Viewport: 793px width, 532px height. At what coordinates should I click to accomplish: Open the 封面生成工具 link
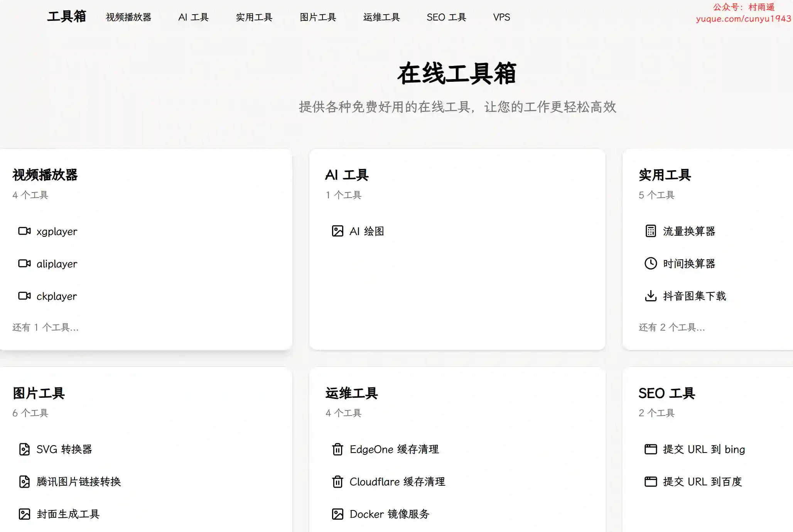(x=68, y=514)
